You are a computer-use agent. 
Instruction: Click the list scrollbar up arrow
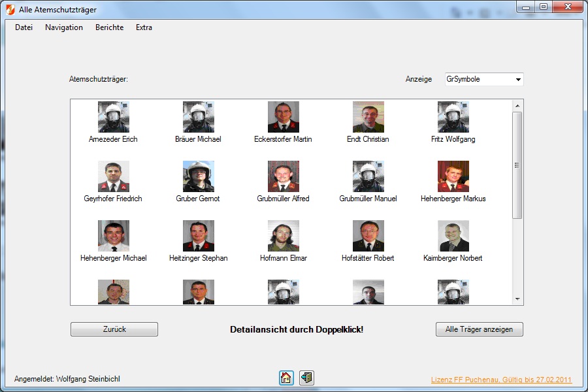517,106
